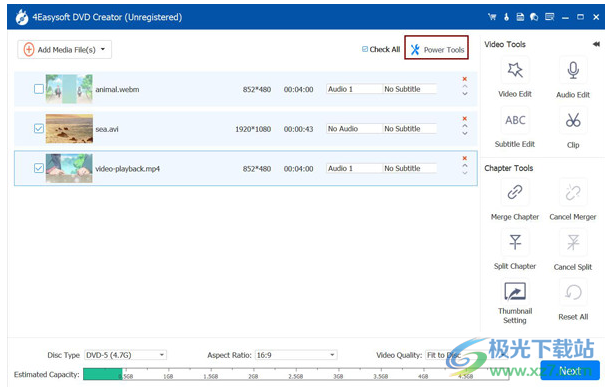The width and height of the screenshot is (605, 387).
Task: Remove video-playback.mp4 with its red X
Action: pos(465,158)
